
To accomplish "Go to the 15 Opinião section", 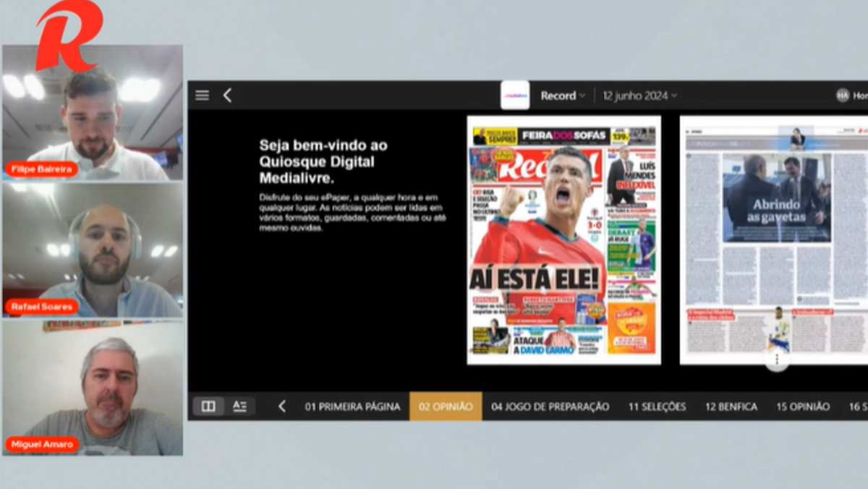I will tap(803, 407).
